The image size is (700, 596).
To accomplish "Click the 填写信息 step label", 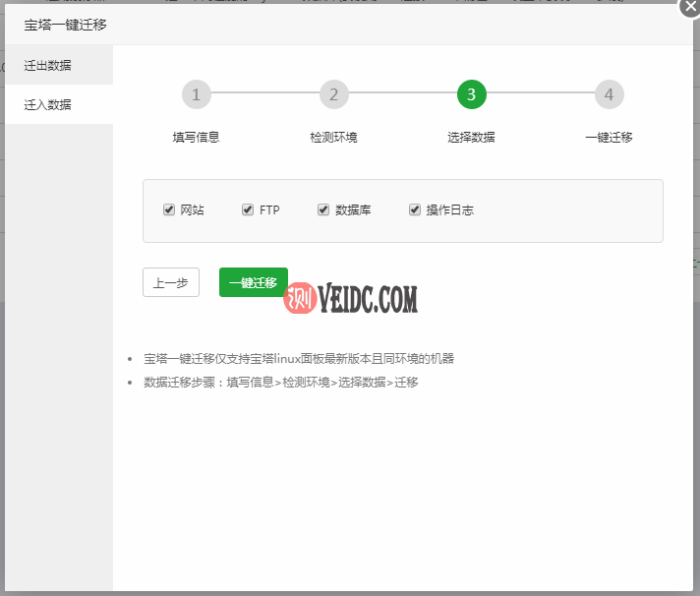I will click(x=196, y=137).
